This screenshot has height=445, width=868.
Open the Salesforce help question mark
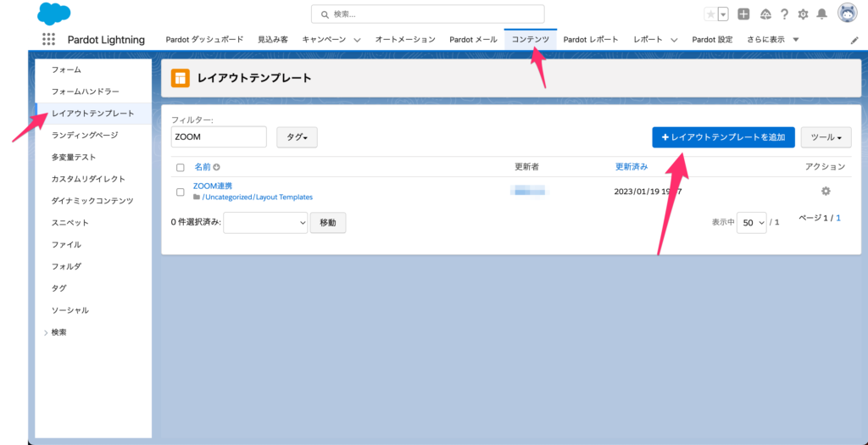coord(784,14)
